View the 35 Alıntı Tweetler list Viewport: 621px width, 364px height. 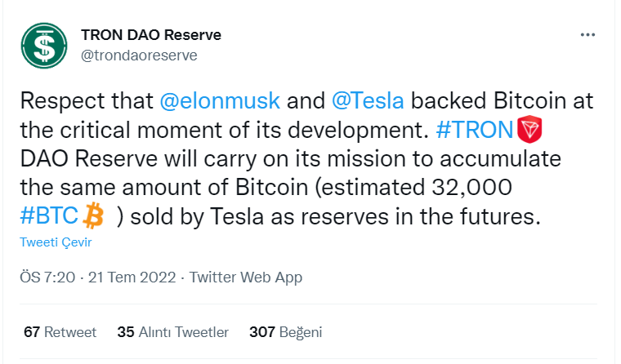(172, 332)
